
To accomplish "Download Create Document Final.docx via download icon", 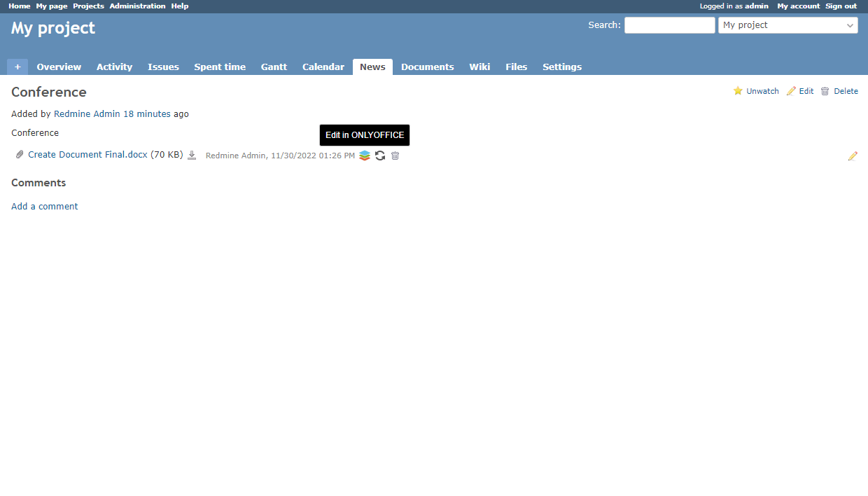I will [x=192, y=156].
